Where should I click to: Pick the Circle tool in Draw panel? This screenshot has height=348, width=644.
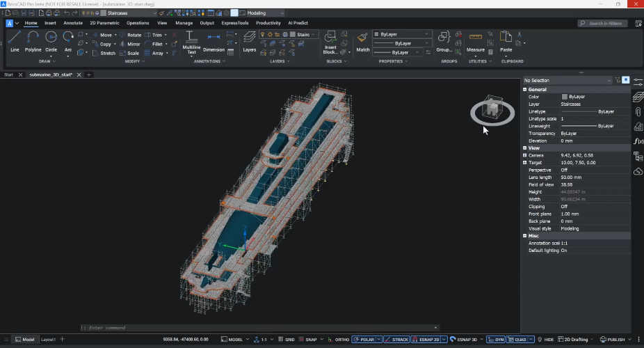point(51,40)
